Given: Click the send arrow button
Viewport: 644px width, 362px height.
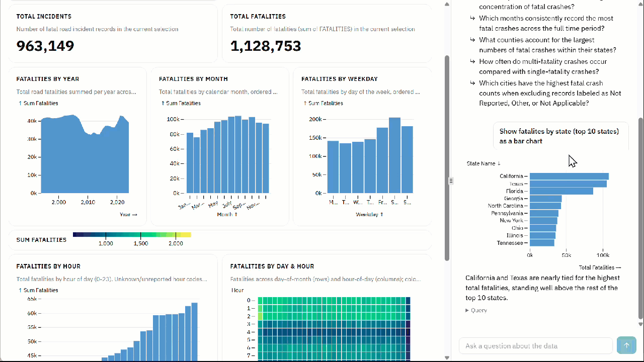Looking at the screenshot, I should [x=626, y=345].
